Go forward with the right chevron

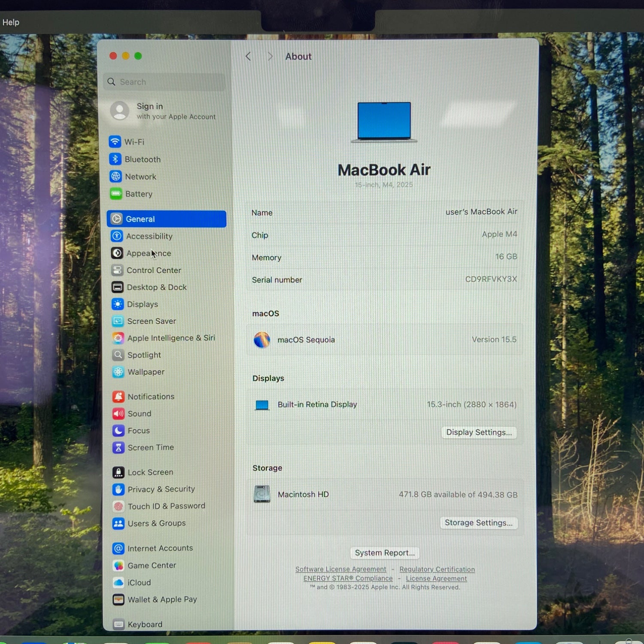click(x=270, y=56)
